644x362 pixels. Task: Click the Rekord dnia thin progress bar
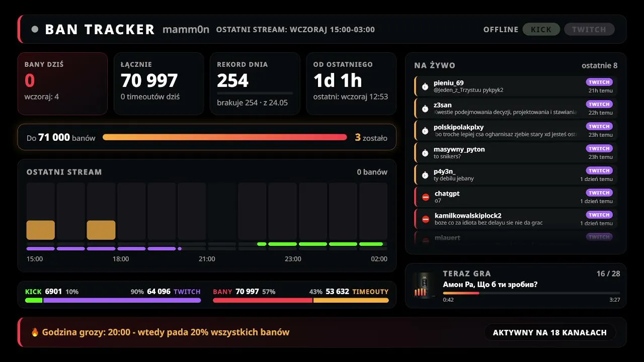click(255, 93)
